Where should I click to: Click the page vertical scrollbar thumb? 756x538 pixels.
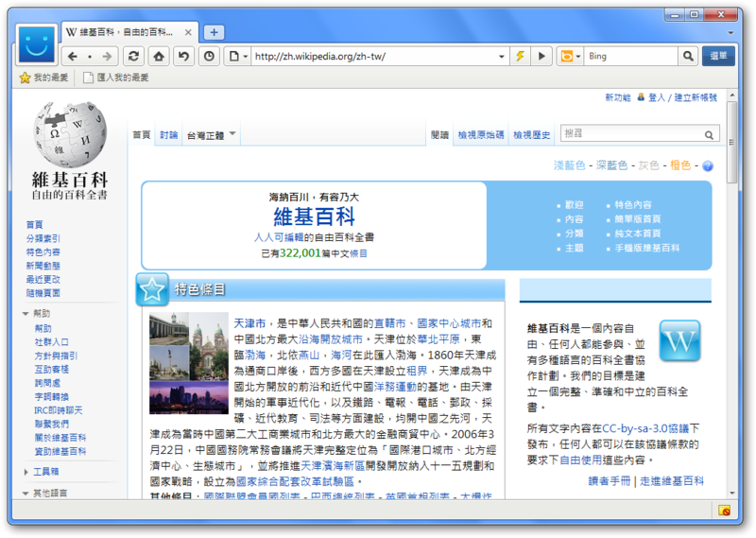(731, 143)
